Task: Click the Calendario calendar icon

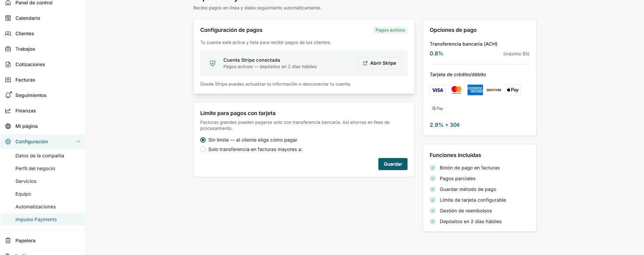Action: [8, 18]
